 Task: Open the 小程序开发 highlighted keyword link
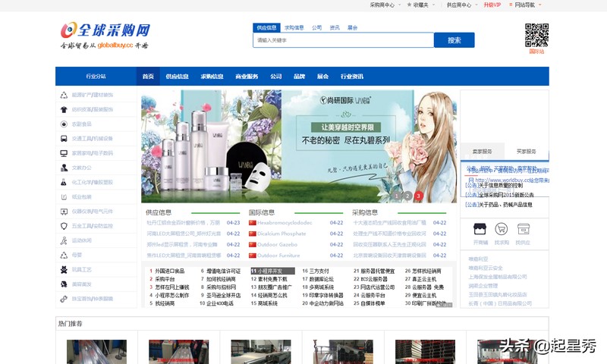272,271
